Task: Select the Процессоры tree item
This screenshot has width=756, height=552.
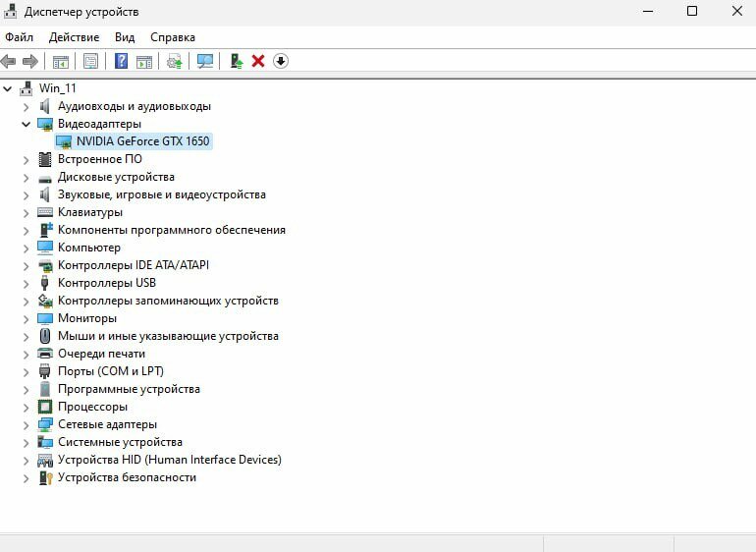Action: [x=92, y=407]
